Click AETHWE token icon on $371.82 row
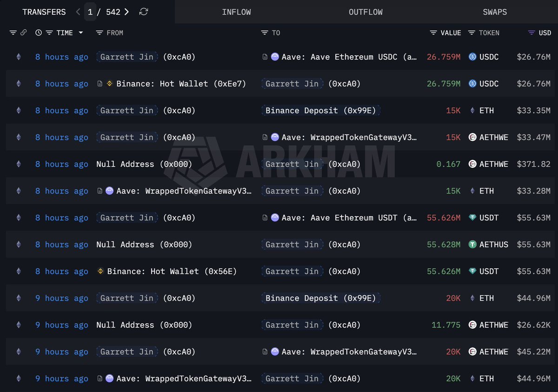This screenshot has height=392, width=558. pos(472,164)
